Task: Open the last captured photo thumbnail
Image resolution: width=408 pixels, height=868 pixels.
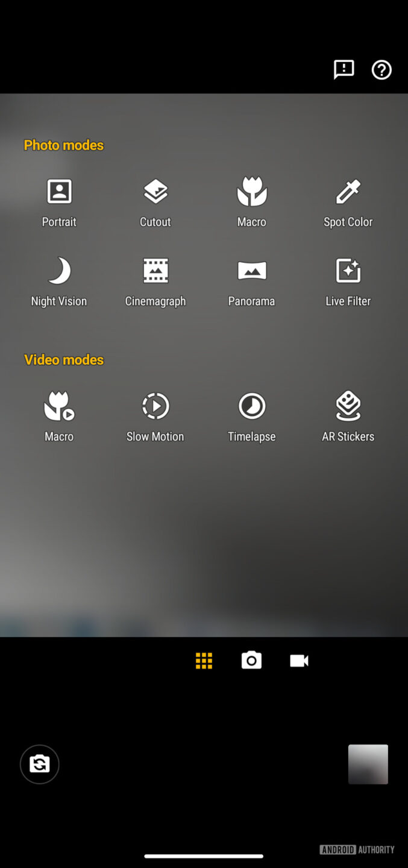Action: point(368,764)
